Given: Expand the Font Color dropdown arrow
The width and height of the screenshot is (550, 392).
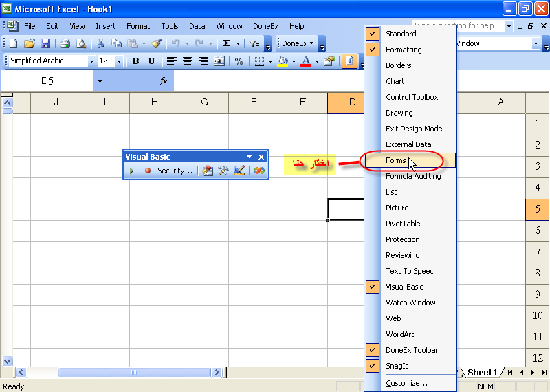Looking at the screenshot, I should click(x=317, y=61).
